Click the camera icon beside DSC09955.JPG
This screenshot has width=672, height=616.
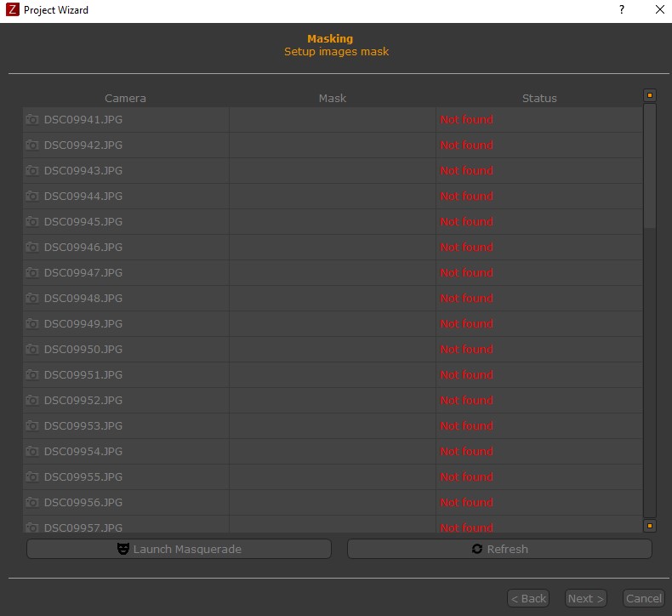[32, 477]
